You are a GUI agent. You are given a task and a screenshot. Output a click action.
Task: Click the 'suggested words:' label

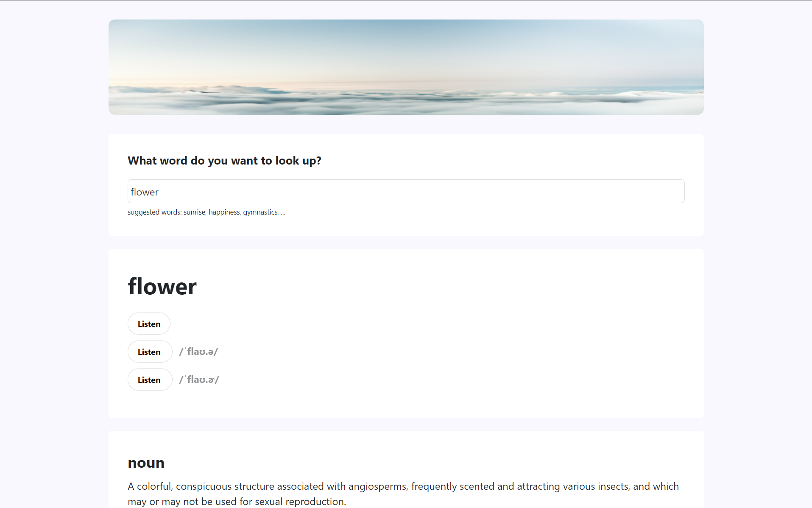tap(154, 212)
